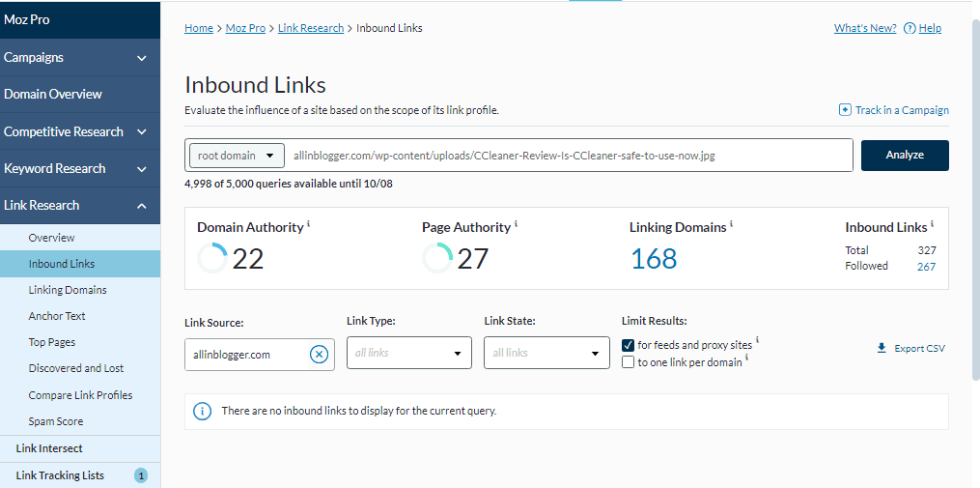Click the Page Authority score ring

tap(437, 258)
